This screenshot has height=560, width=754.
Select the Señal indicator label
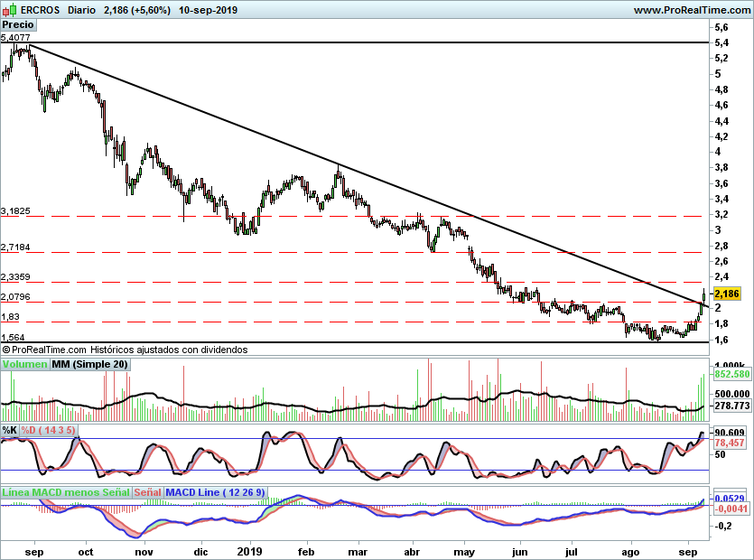pyautogui.click(x=147, y=492)
